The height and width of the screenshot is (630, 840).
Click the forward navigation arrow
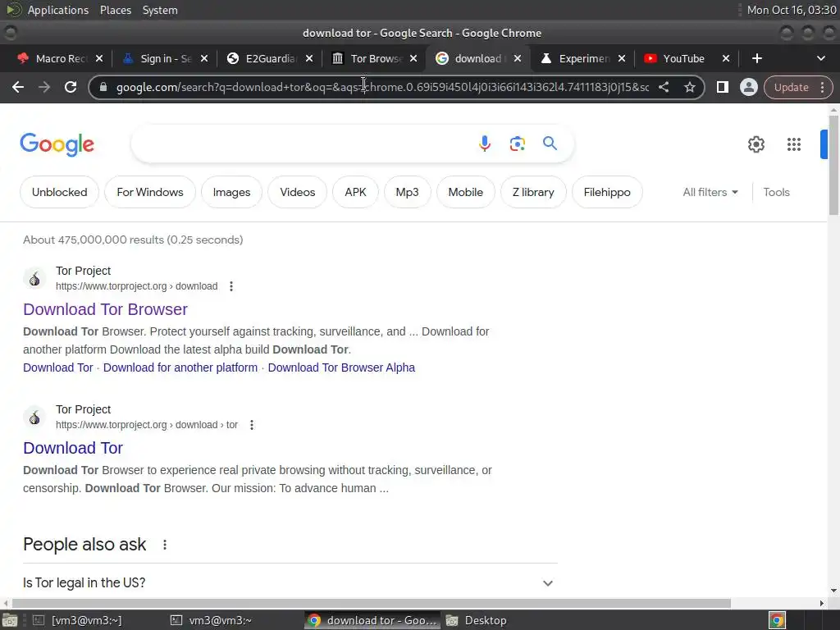[x=44, y=87]
